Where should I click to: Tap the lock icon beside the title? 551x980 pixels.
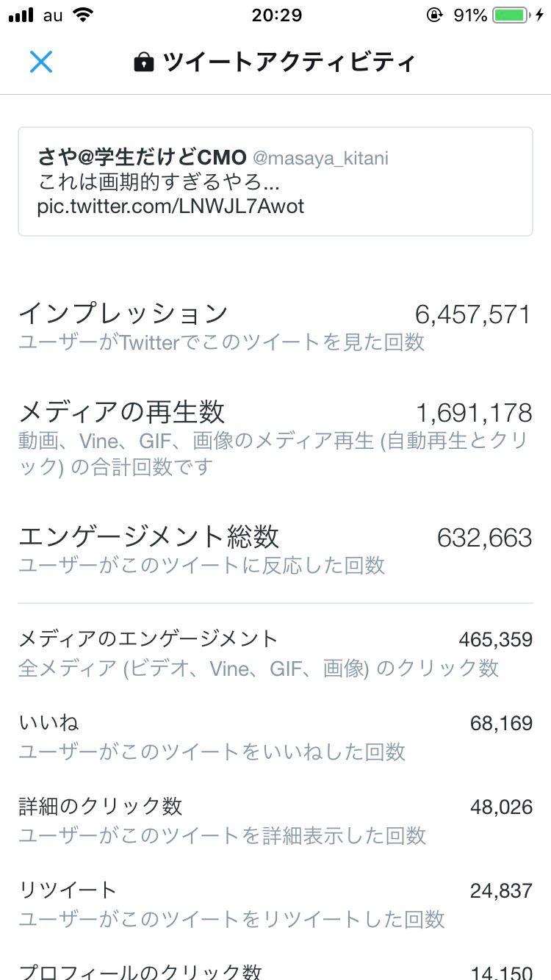point(144,62)
